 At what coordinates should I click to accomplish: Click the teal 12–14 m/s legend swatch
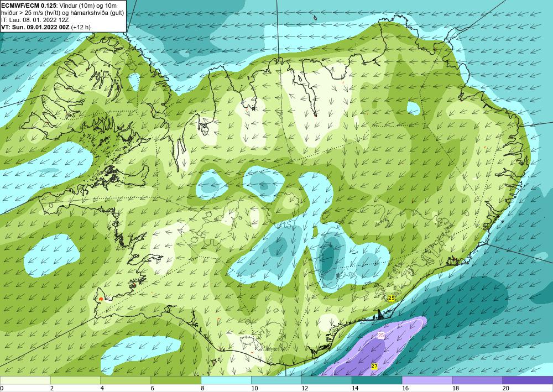coord(327,380)
